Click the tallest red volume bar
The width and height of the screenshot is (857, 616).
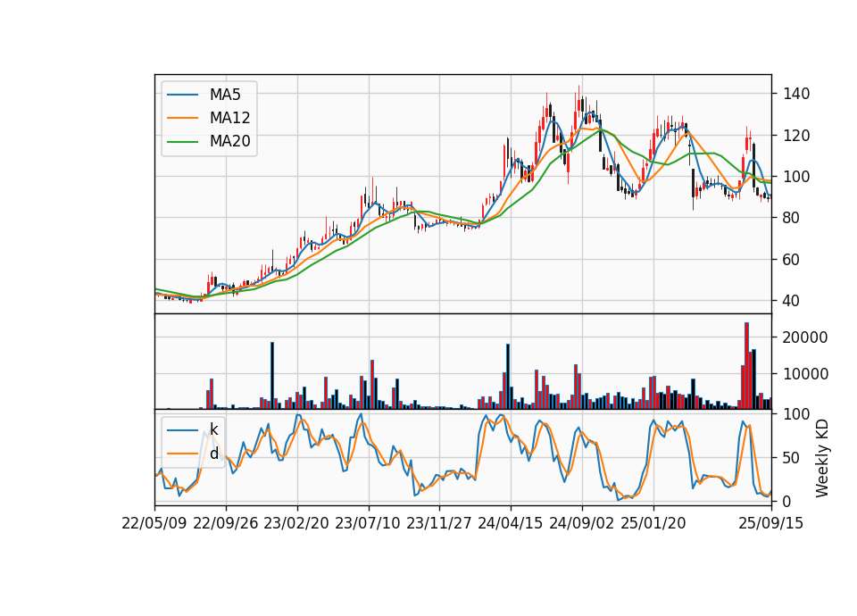[746, 366]
